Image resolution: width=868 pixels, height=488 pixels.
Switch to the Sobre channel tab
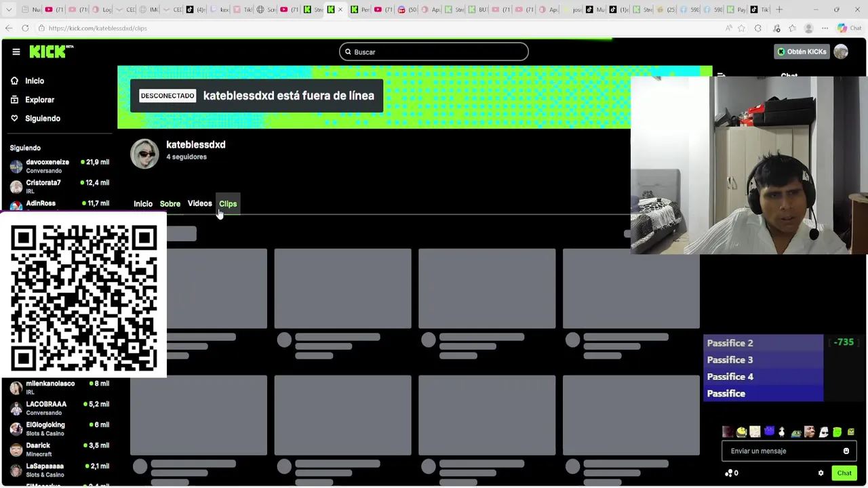point(170,204)
